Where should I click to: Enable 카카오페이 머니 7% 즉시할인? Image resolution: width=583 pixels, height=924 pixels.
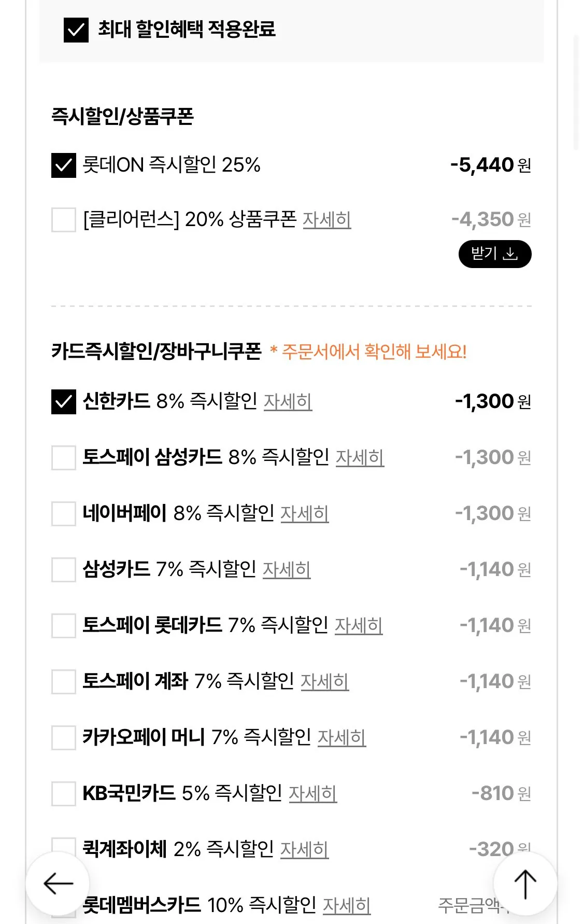tap(63, 737)
